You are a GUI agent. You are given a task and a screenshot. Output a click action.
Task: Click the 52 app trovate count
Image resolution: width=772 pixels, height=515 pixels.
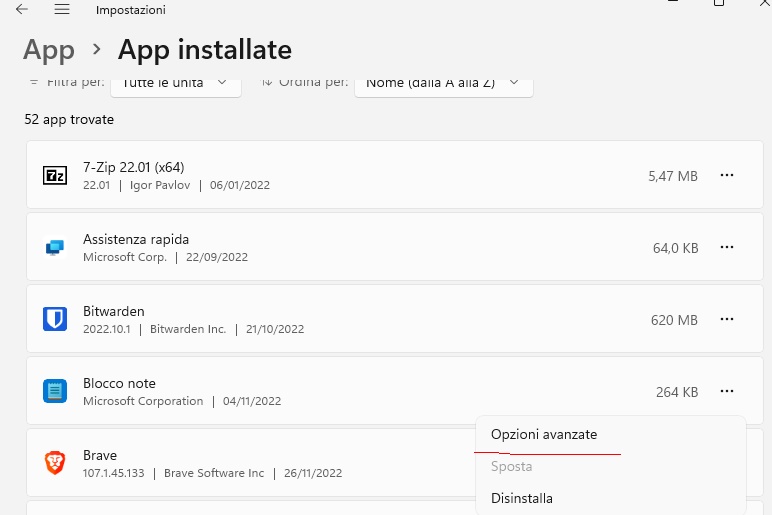69,120
